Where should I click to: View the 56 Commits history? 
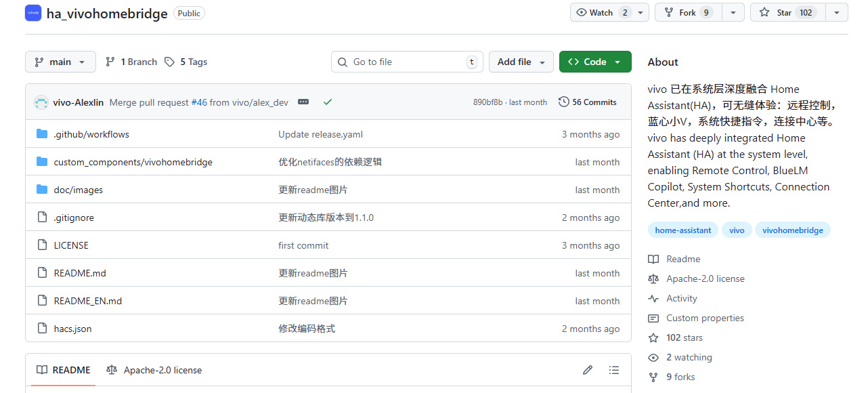pyautogui.click(x=588, y=102)
